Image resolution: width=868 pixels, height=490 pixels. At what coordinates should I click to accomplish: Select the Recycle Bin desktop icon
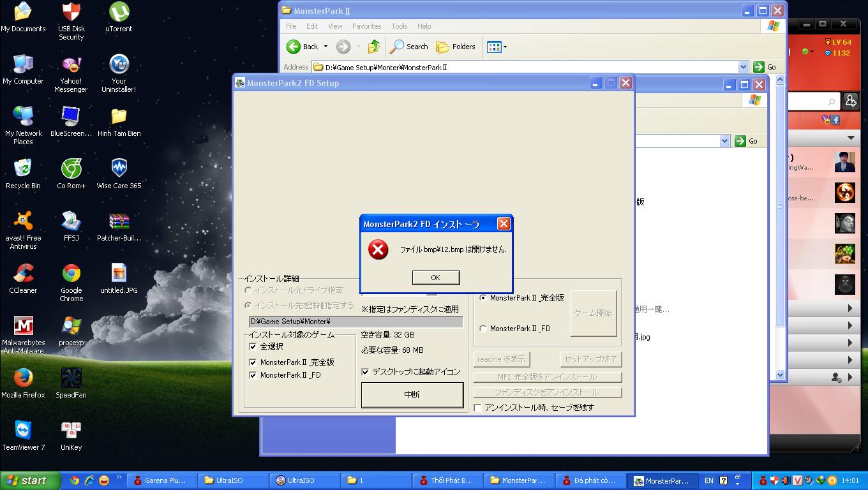pos(23,169)
